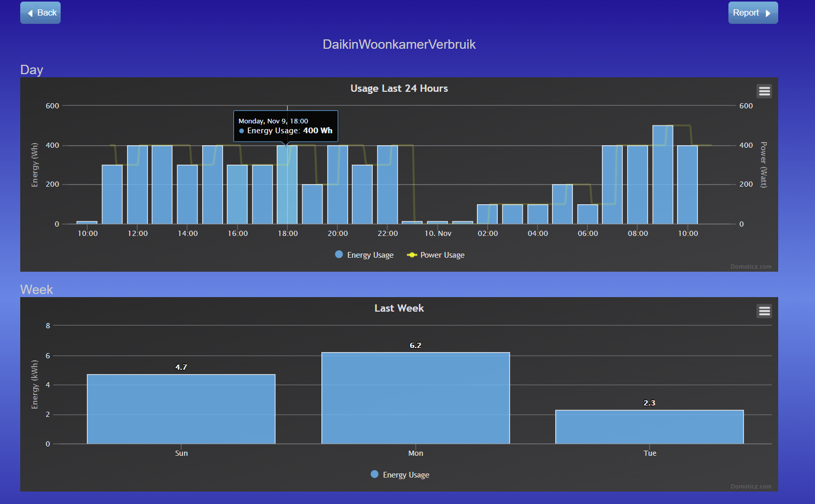Click the energy bar at 08:00
The height and width of the screenshot is (504, 815).
coord(638,185)
